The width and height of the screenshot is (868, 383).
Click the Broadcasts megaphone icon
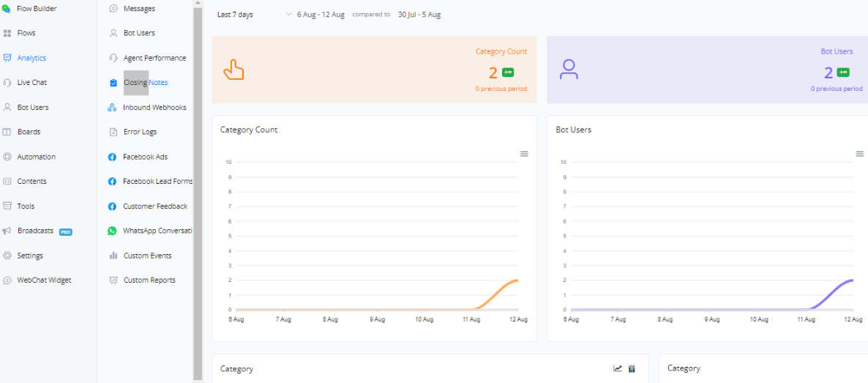(x=7, y=231)
